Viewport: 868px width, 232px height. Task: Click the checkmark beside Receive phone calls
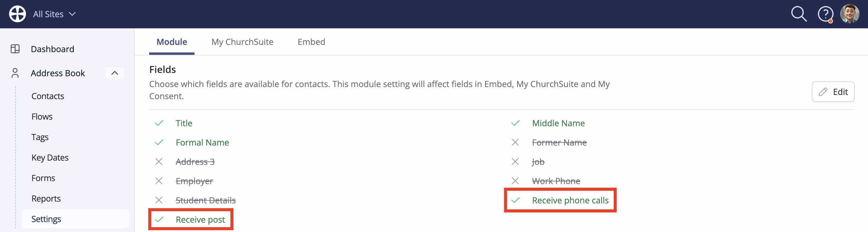515,200
